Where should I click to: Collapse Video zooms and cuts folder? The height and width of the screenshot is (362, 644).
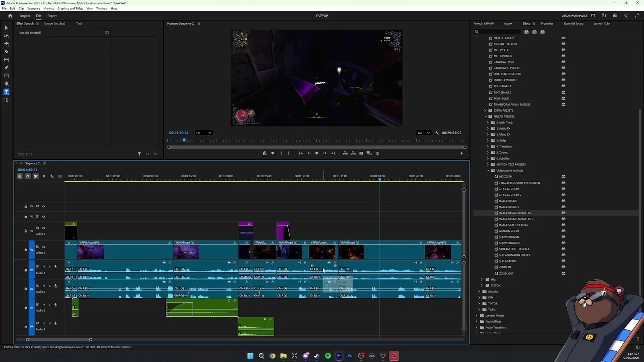click(x=489, y=170)
